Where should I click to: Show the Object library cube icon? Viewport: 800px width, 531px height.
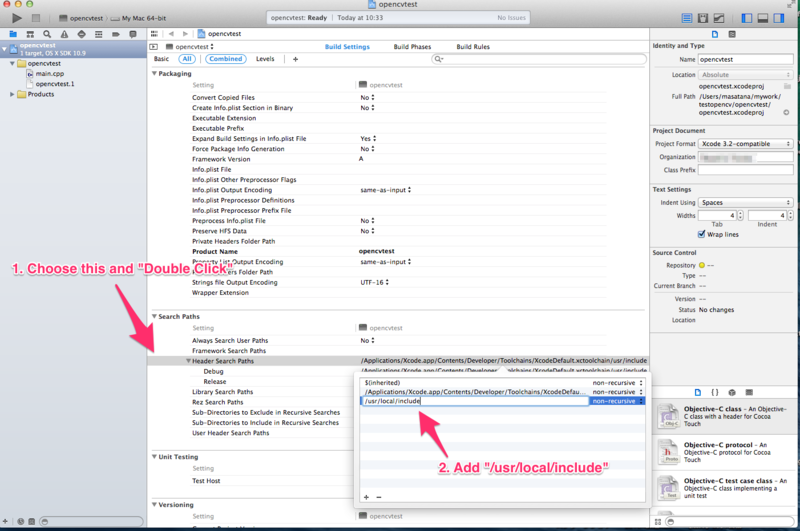tap(732, 392)
